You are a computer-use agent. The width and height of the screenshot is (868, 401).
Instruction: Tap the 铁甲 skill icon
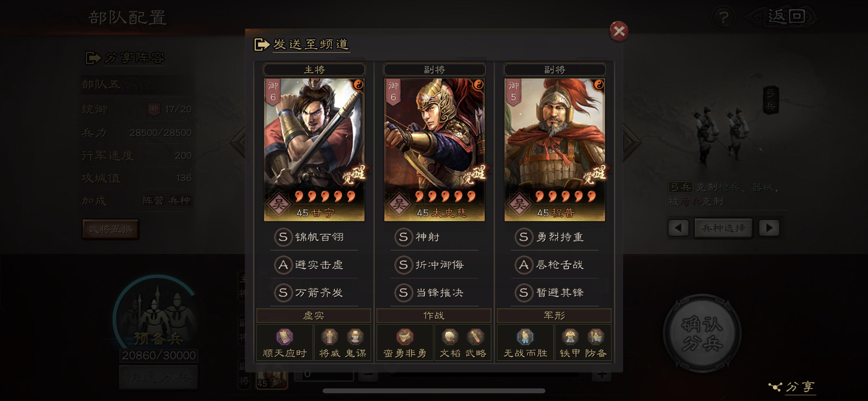(x=570, y=337)
